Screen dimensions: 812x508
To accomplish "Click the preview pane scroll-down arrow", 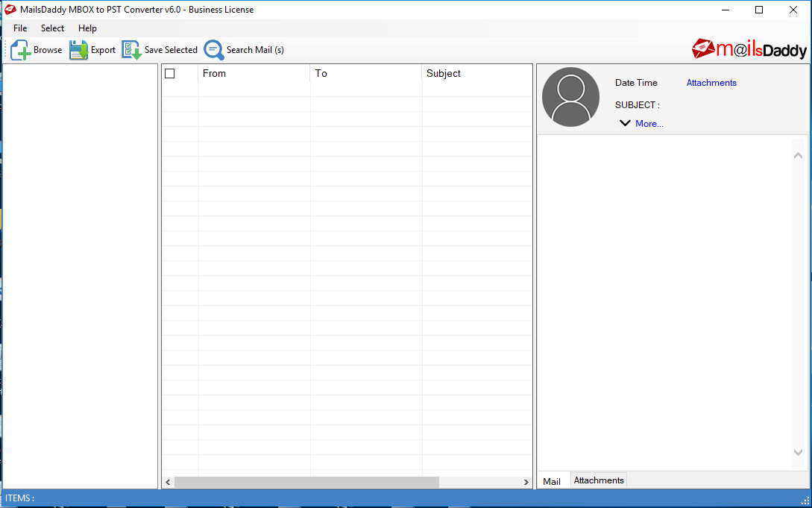I will [x=798, y=451].
